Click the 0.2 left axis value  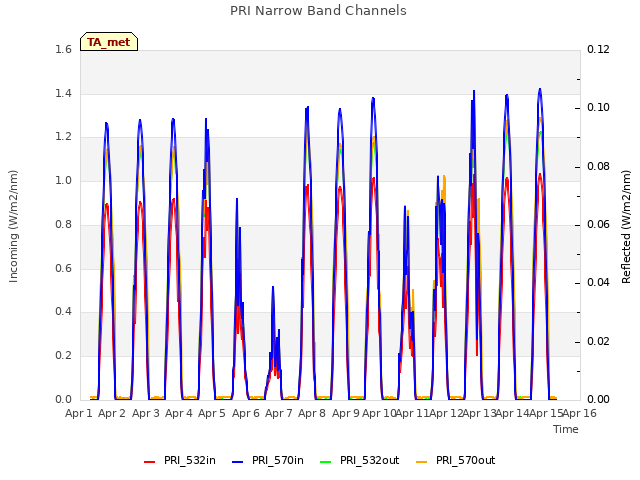point(63,356)
